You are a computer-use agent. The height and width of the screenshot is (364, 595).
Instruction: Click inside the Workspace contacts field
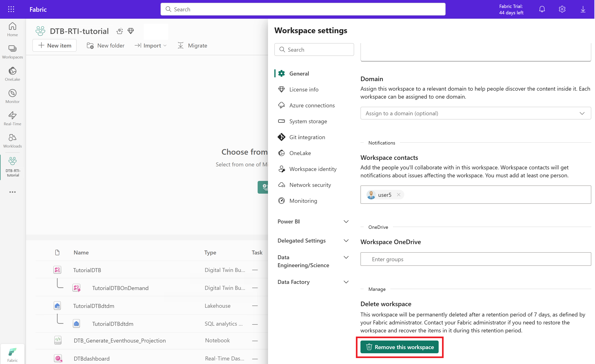pyautogui.click(x=475, y=195)
